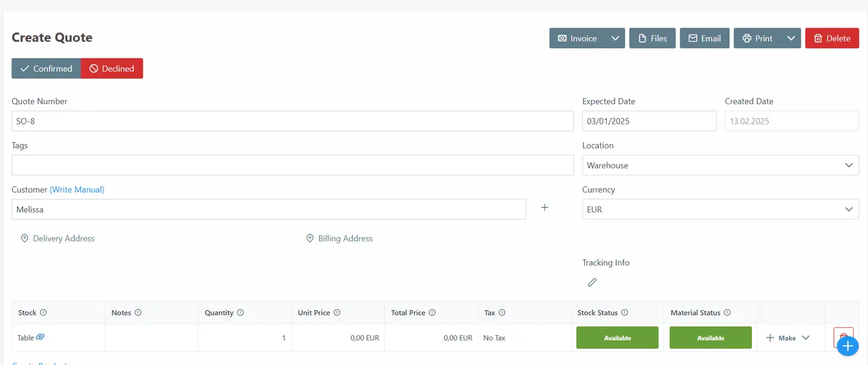Show info for the Total Price column
The image size is (868, 365).
[x=432, y=313]
